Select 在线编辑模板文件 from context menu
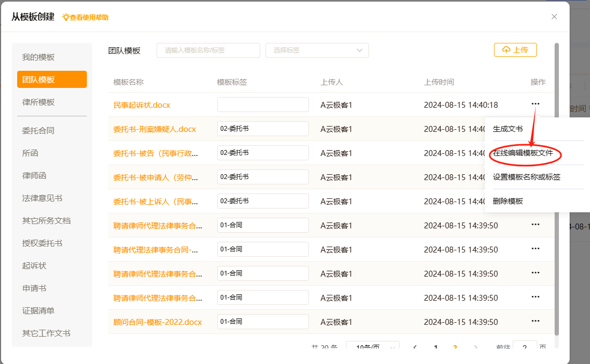Image resolution: width=590 pixels, height=364 pixels. 523,153
